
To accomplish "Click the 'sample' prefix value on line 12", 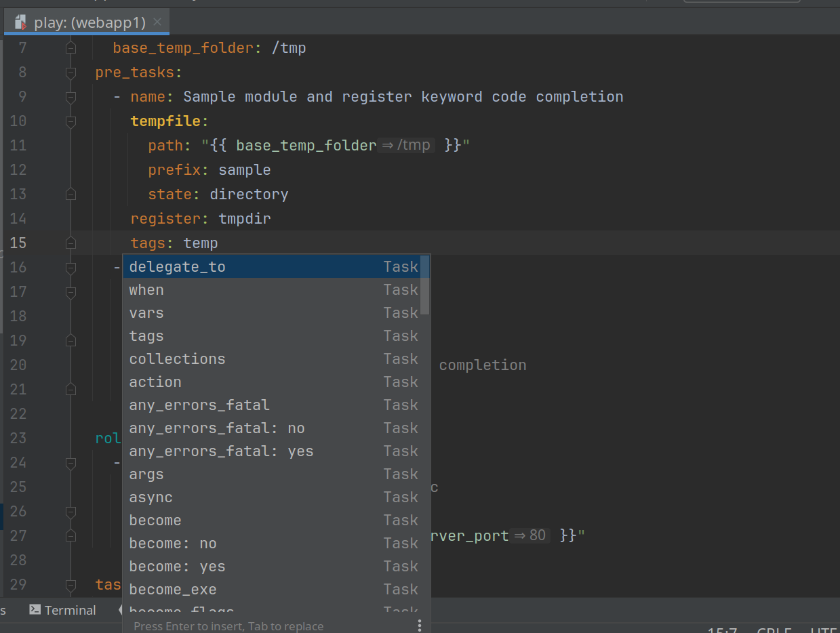I will pyautogui.click(x=245, y=170).
